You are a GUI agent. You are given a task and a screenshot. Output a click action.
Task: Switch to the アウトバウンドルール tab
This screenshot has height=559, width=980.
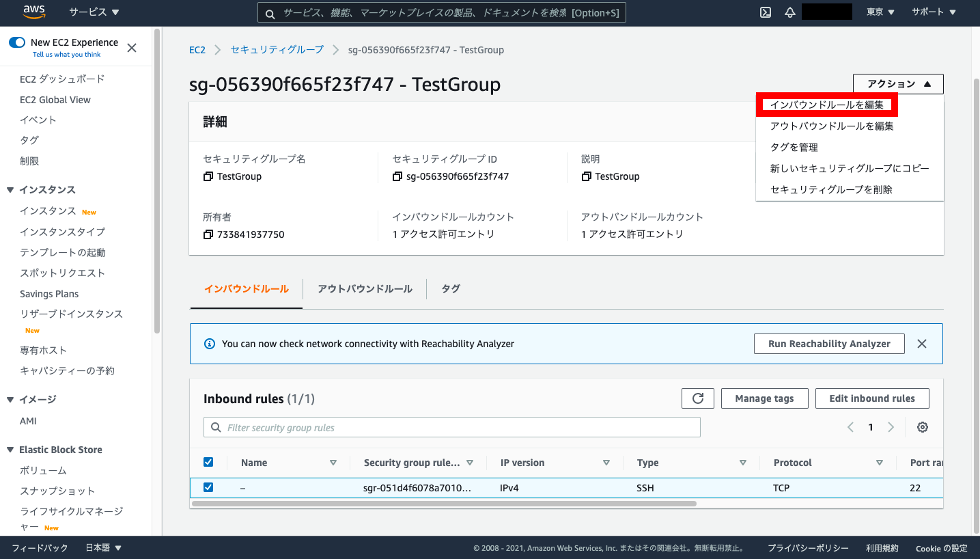[x=365, y=288]
